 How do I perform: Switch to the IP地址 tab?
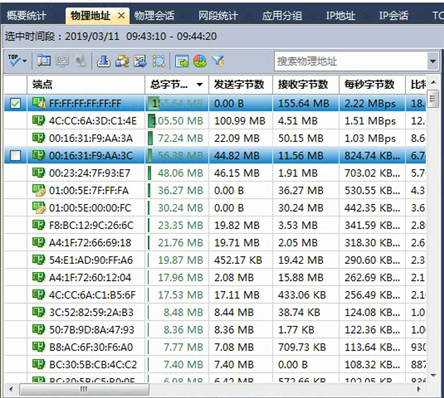point(340,15)
